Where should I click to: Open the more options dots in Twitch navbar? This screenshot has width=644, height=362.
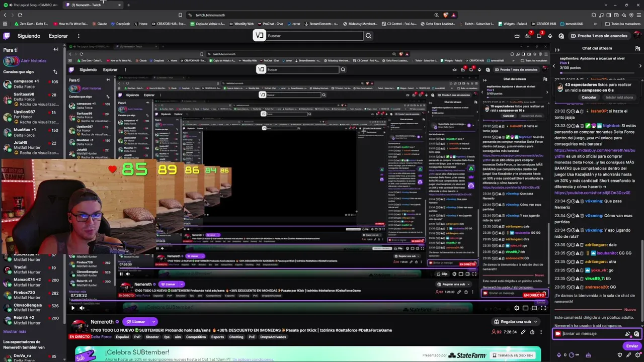click(x=78, y=36)
